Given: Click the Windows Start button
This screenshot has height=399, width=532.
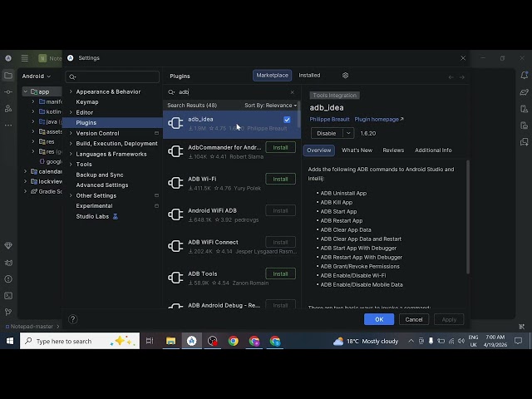Looking at the screenshot, I should [10, 341].
